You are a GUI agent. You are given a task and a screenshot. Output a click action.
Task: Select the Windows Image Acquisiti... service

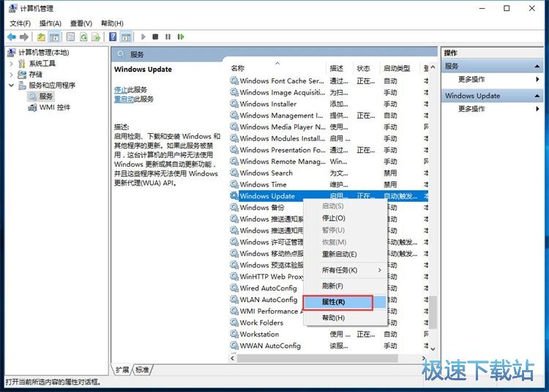tap(329, 92)
